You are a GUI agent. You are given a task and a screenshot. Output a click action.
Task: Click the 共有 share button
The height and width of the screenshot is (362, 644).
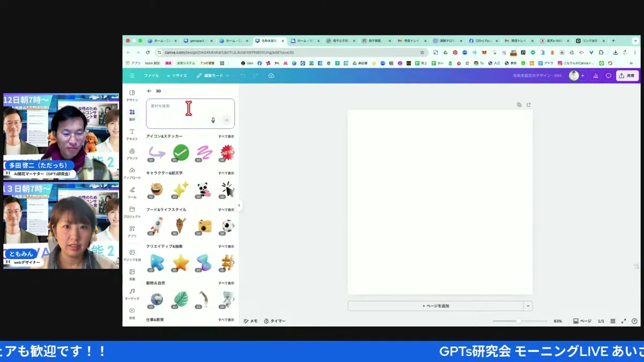(x=627, y=76)
